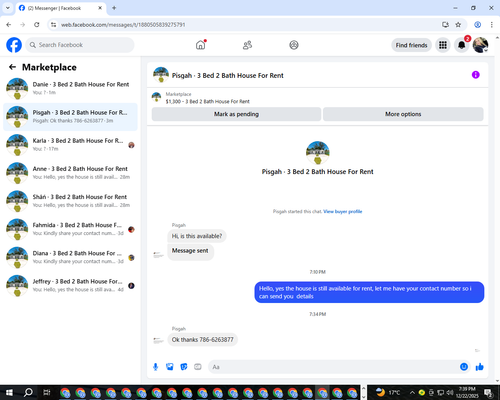500x400 pixels.
Task: Open the Groups icon in top navigation
Action: point(294,45)
